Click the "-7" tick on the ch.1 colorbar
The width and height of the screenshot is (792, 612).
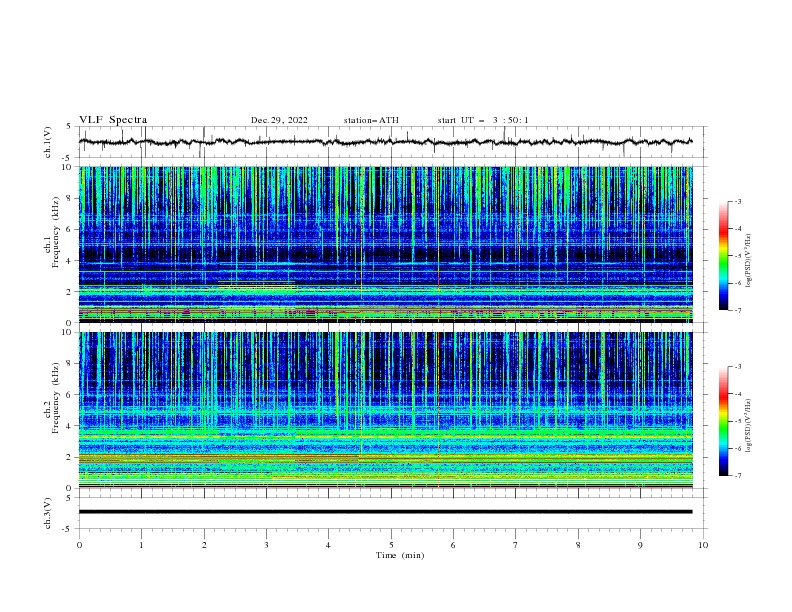[738, 310]
